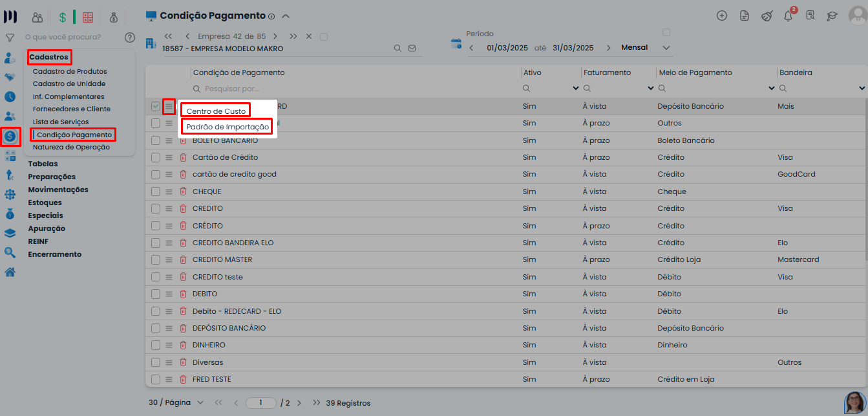Click the home icon in left sidebar

(10, 272)
